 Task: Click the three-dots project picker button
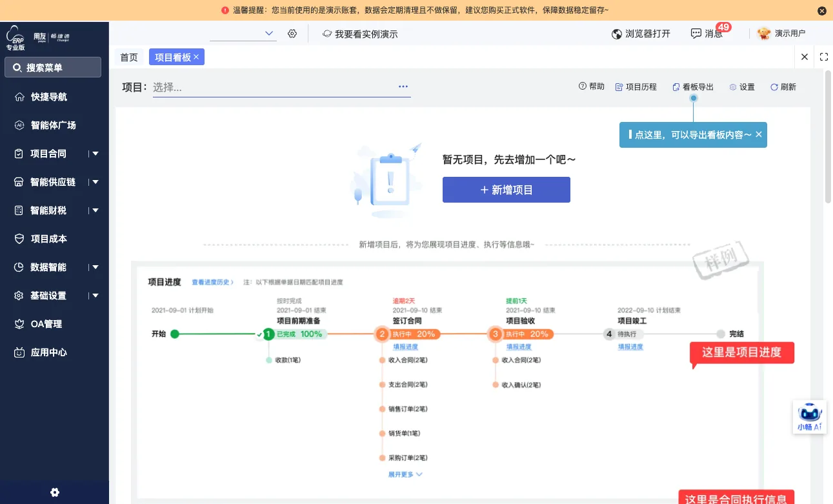click(403, 86)
